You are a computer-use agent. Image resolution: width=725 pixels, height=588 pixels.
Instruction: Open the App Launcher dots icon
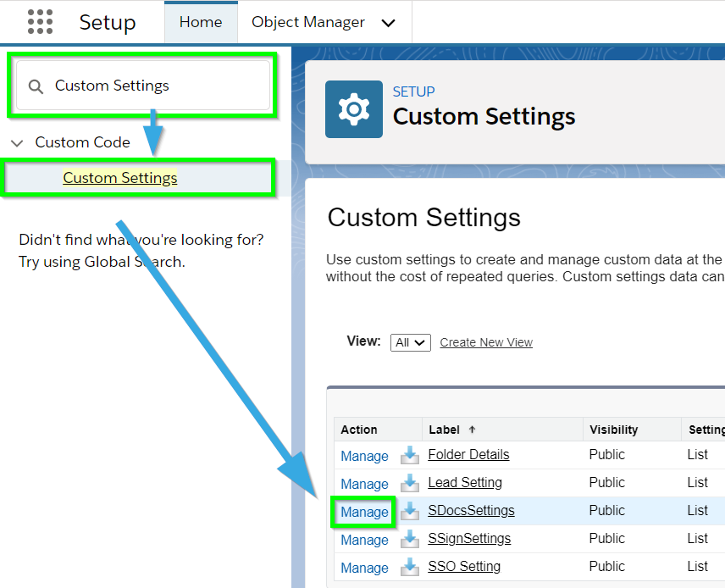[x=40, y=22]
